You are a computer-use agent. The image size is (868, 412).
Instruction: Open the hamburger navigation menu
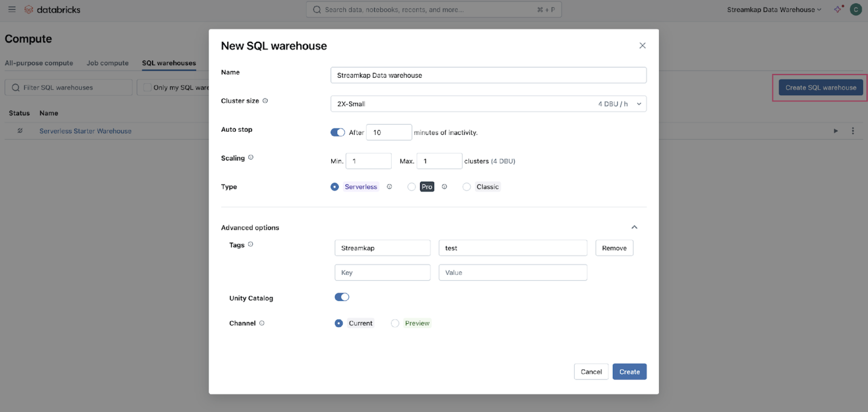(x=12, y=9)
